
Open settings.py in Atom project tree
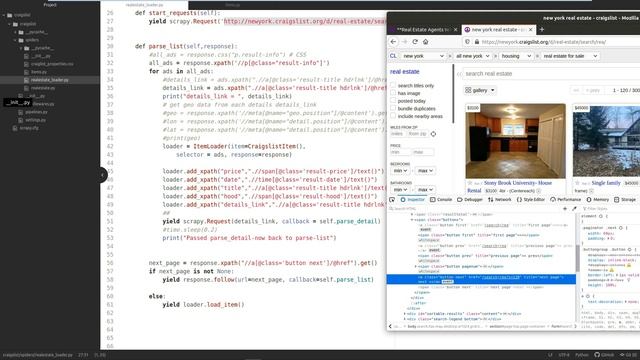click(36, 120)
